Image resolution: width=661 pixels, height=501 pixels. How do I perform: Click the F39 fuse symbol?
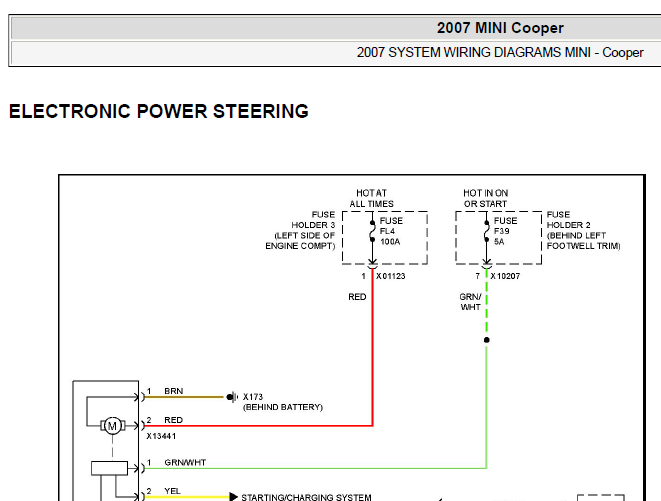(486, 231)
